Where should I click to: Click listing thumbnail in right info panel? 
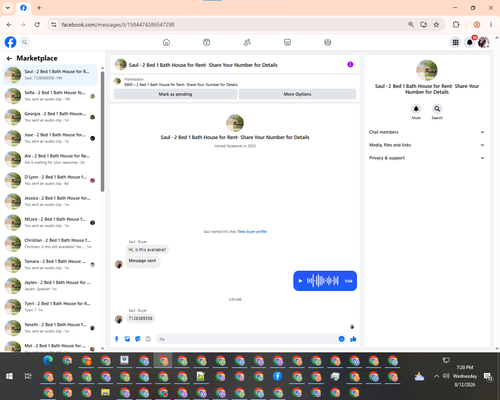pos(427,70)
